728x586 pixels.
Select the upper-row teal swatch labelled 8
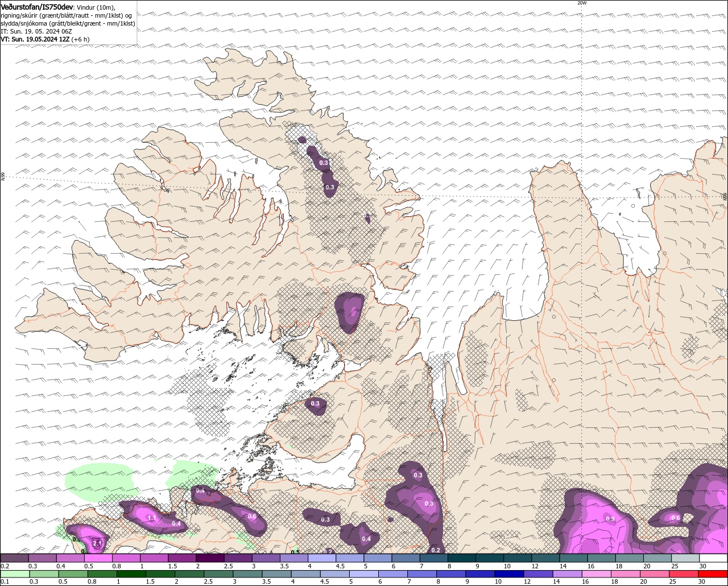(462, 558)
